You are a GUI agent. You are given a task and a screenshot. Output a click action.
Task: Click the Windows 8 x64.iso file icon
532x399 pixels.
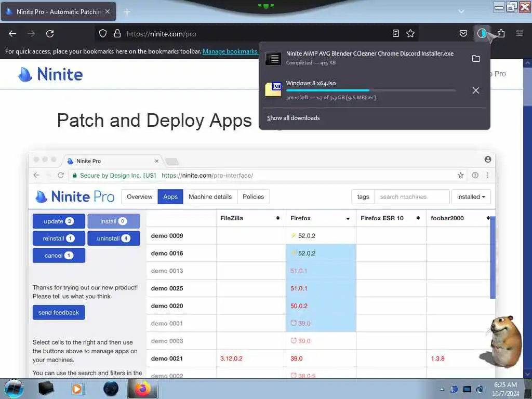point(273,89)
